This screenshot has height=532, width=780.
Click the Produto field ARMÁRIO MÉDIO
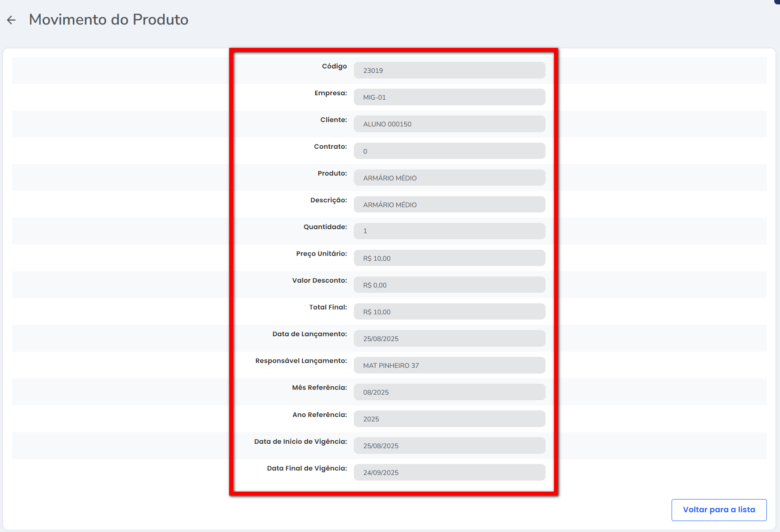[x=449, y=178]
